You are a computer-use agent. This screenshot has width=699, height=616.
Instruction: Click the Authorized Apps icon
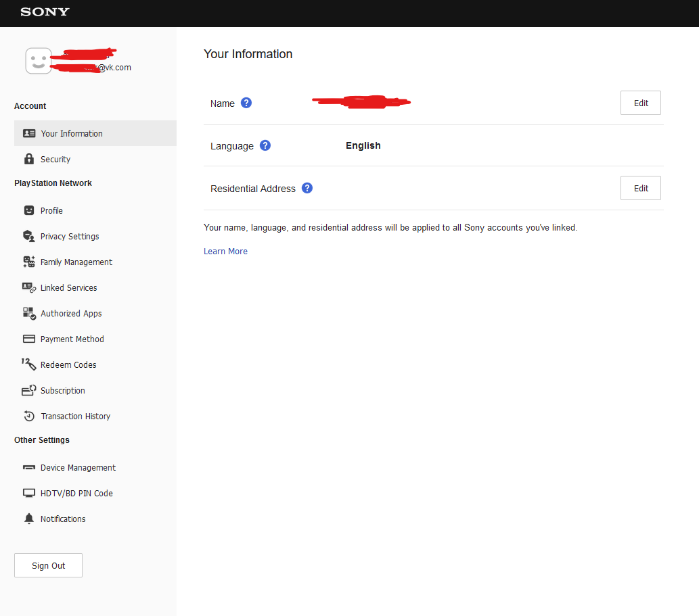tap(29, 313)
